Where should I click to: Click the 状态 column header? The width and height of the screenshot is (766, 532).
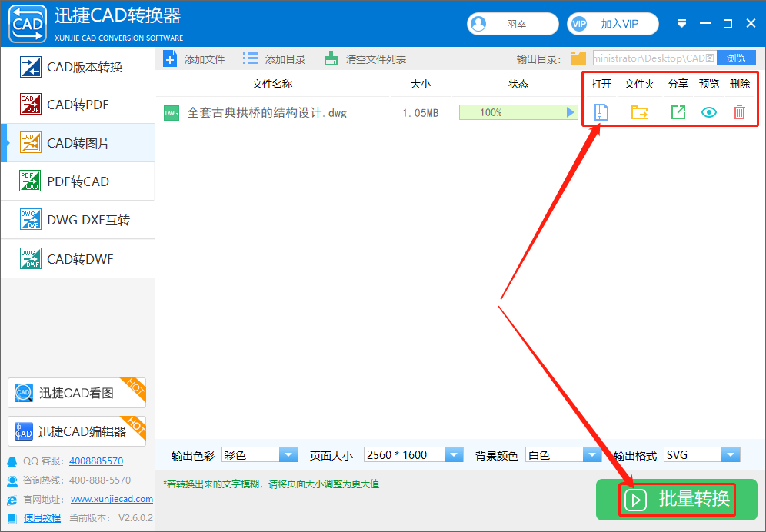pyautogui.click(x=518, y=84)
